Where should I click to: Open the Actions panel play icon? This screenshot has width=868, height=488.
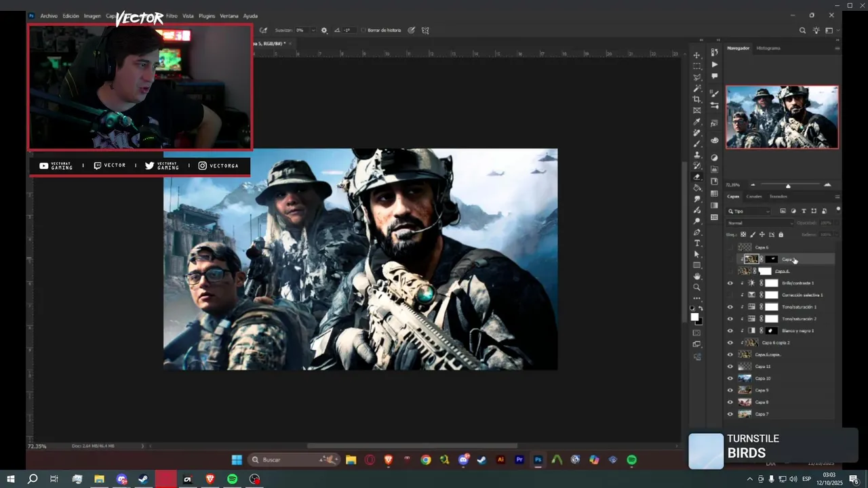click(x=714, y=65)
